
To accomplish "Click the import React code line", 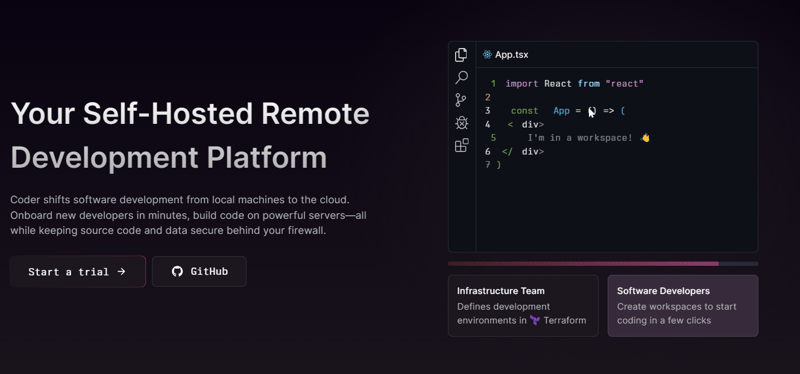I will click(x=574, y=84).
